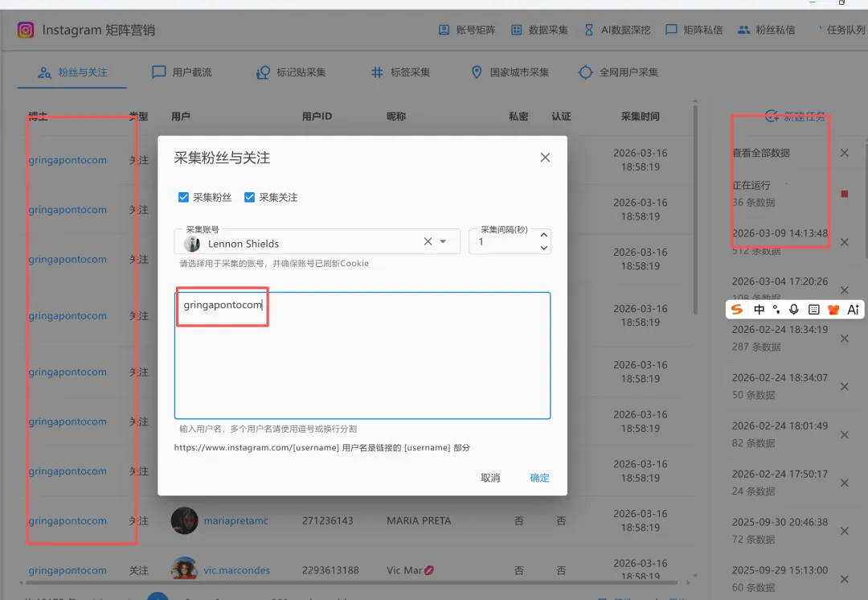Switch Sogou input between Chinese and English
Image resolution: width=868 pixels, height=600 pixels.
click(759, 309)
